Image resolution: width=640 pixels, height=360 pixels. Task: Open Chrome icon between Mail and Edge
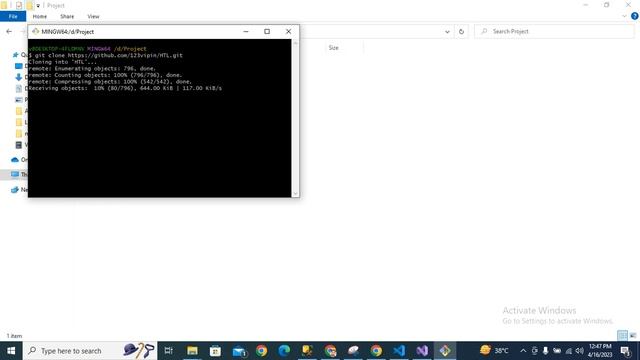(x=261, y=351)
